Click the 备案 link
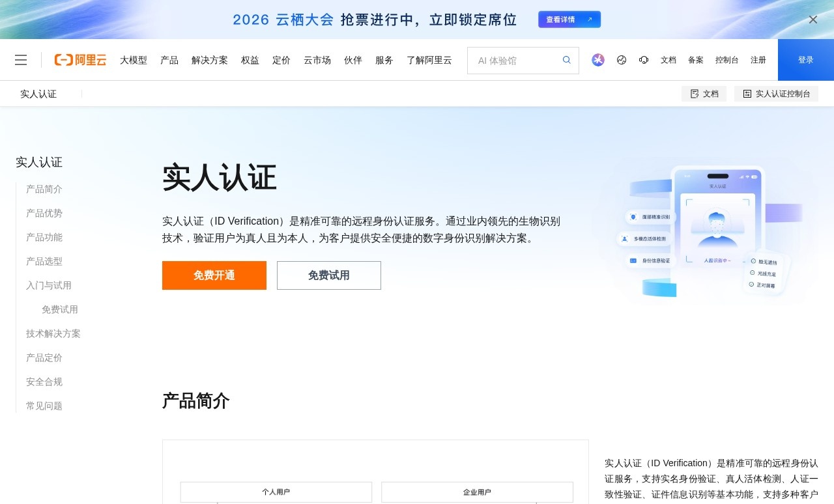The height and width of the screenshot is (504, 834). pos(696,60)
